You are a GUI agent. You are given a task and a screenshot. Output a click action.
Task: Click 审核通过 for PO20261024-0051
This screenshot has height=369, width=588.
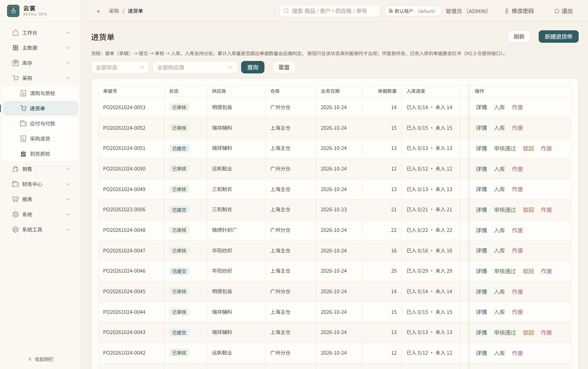click(505, 148)
